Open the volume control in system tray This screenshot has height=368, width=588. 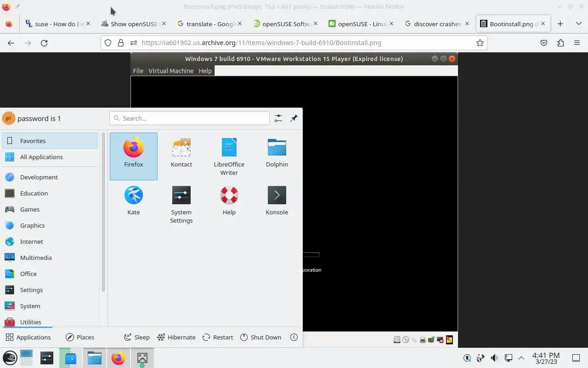(494, 358)
